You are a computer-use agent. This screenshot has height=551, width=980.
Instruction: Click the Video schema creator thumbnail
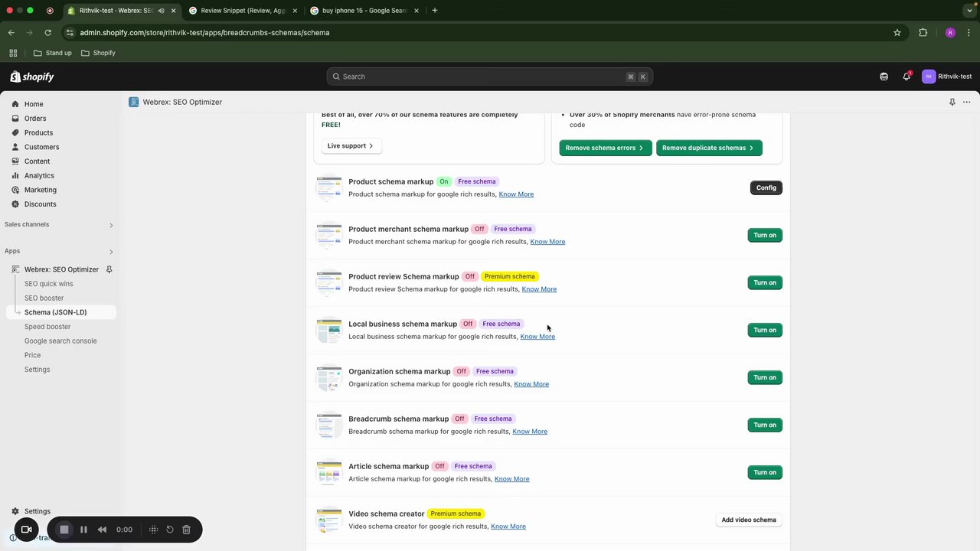point(329,520)
